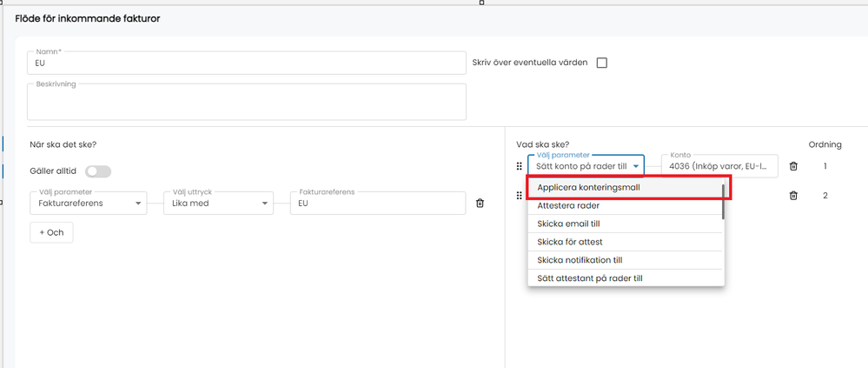This screenshot has height=368, width=868.
Task: Delete the Fakturareferens condition row
Action: [x=480, y=204]
